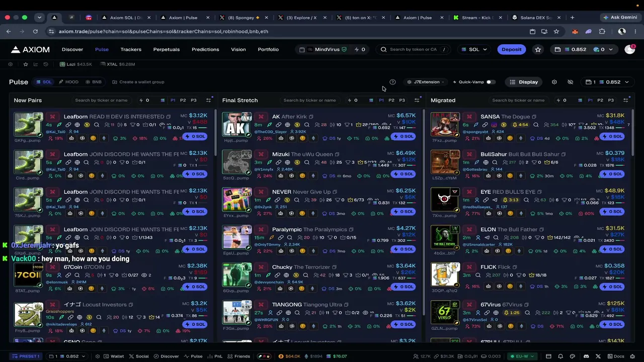Image resolution: width=644 pixels, height=362 pixels.
Task: Click the Deposit button
Action: [512, 49]
